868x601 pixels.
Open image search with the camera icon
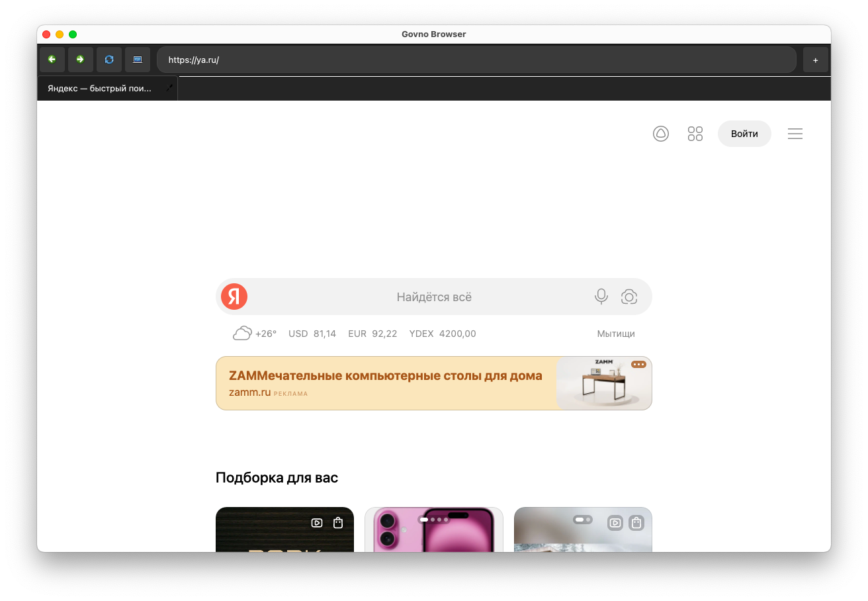pyautogui.click(x=629, y=297)
